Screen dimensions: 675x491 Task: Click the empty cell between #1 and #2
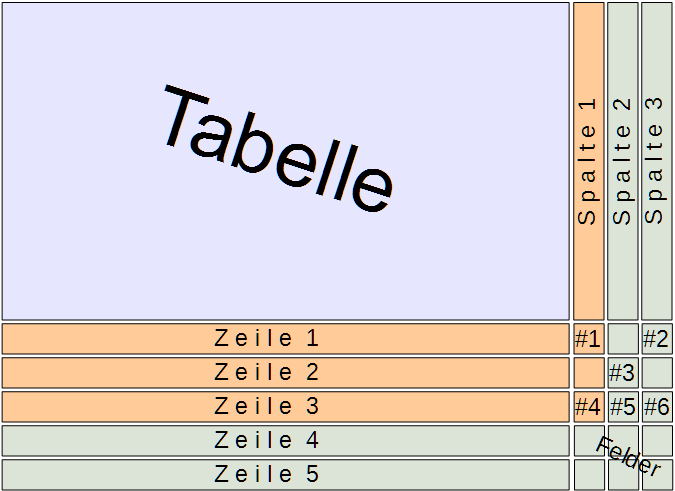(x=622, y=339)
